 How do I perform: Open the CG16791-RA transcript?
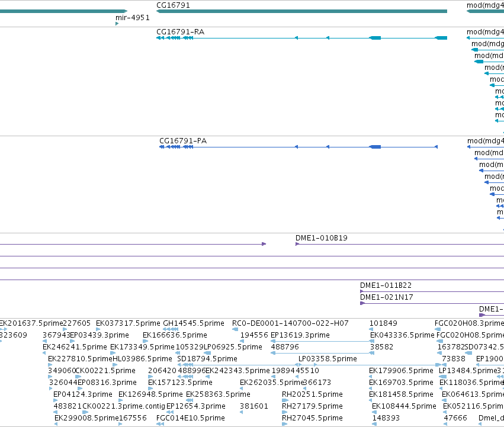[301, 38]
